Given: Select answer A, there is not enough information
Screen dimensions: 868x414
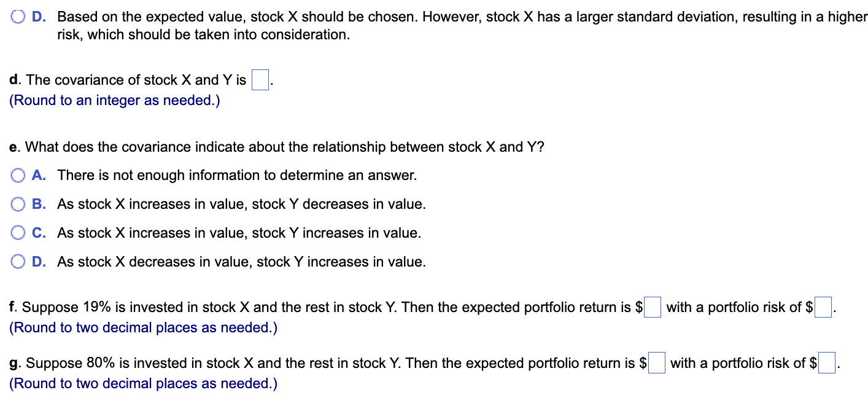Looking at the screenshot, I should click(x=17, y=175).
